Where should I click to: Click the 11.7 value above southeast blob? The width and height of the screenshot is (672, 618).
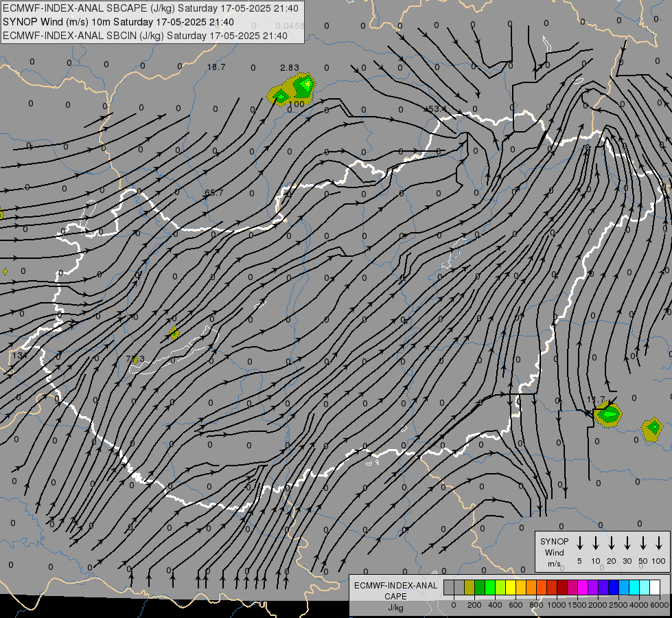[596, 400]
